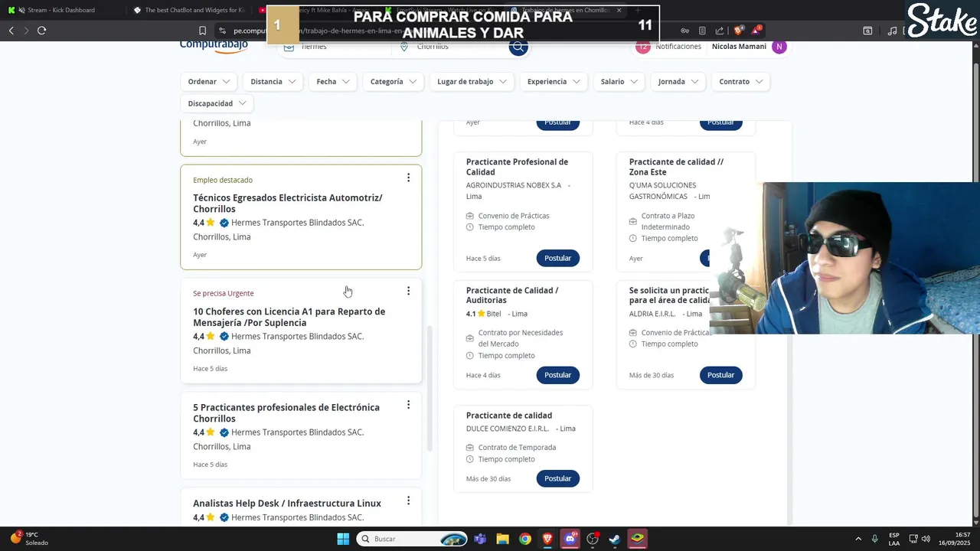Go back to the previous browser page
Image resolution: width=980 pixels, height=551 pixels.
pyautogui.click(x=11, y=31)
